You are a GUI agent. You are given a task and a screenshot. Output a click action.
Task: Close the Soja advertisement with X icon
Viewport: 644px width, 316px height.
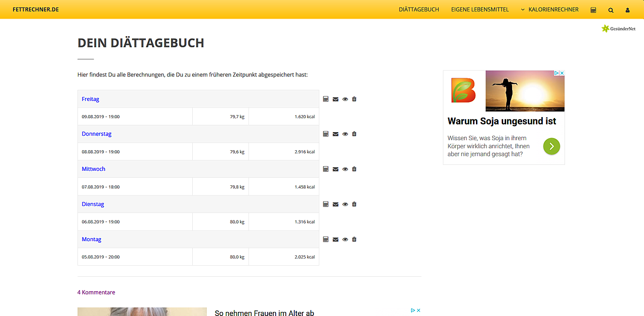[562, 73]
